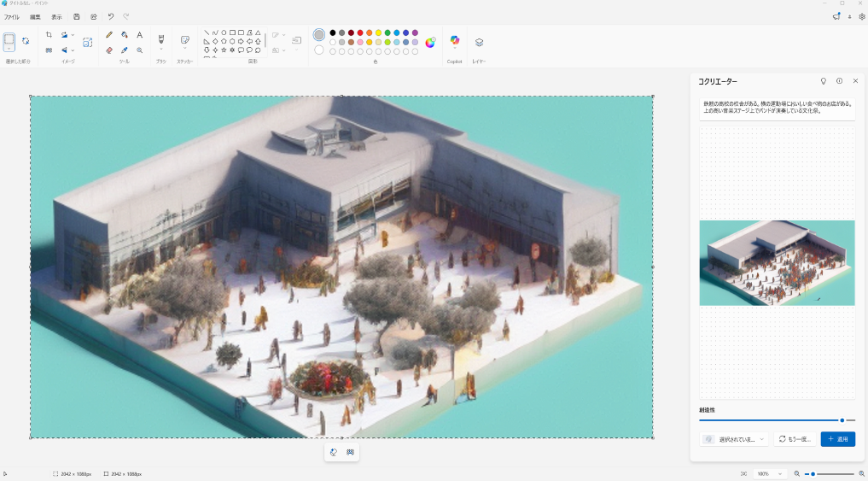Activate the Color picker eyedropper tool
The image size is (868, 481).
click(x=125, y=50)
